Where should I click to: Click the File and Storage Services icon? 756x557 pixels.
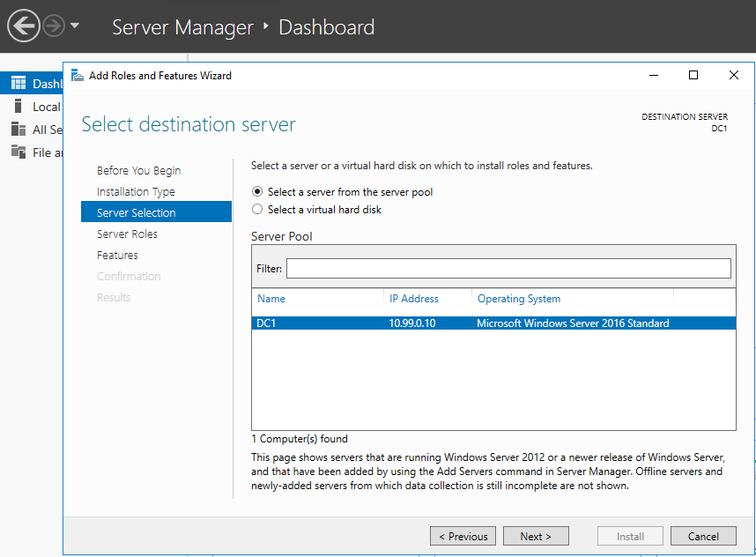[18, 152]
